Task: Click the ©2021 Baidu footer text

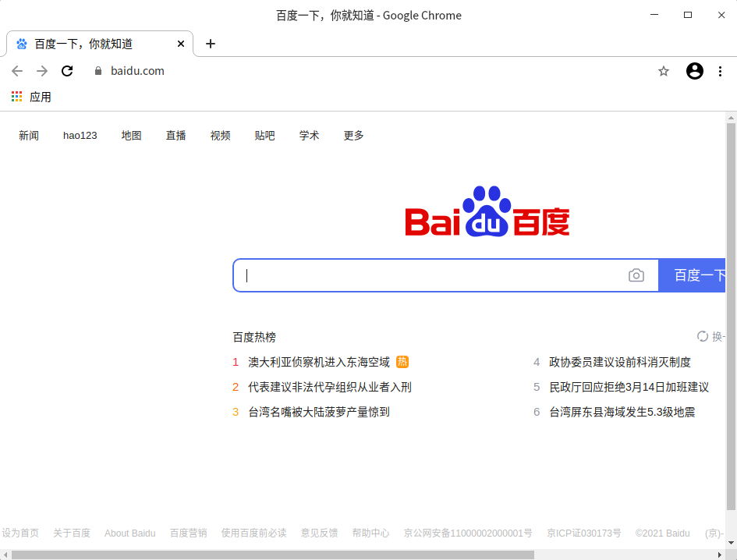Action: pyautogui.click(x=663, y=533)
